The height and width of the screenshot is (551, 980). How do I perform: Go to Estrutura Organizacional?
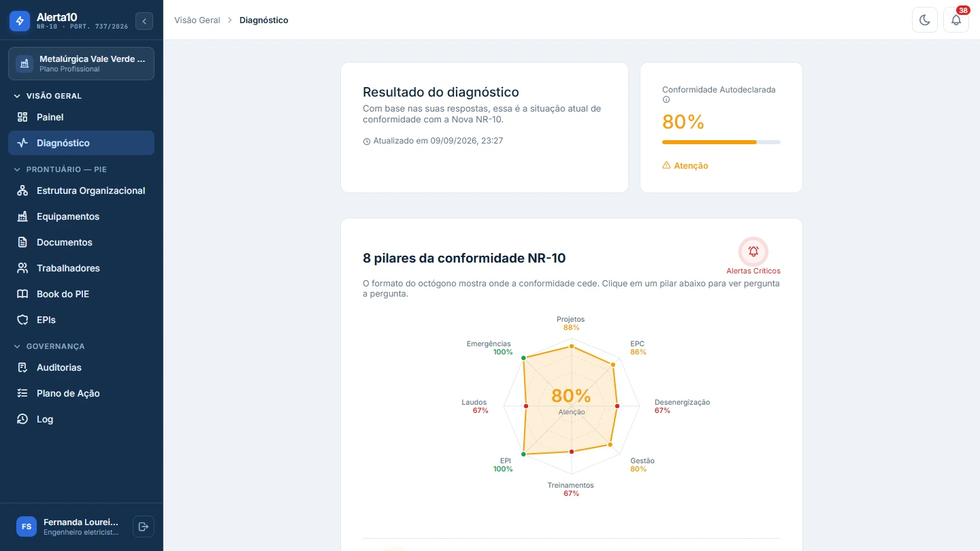coord(82,190)
